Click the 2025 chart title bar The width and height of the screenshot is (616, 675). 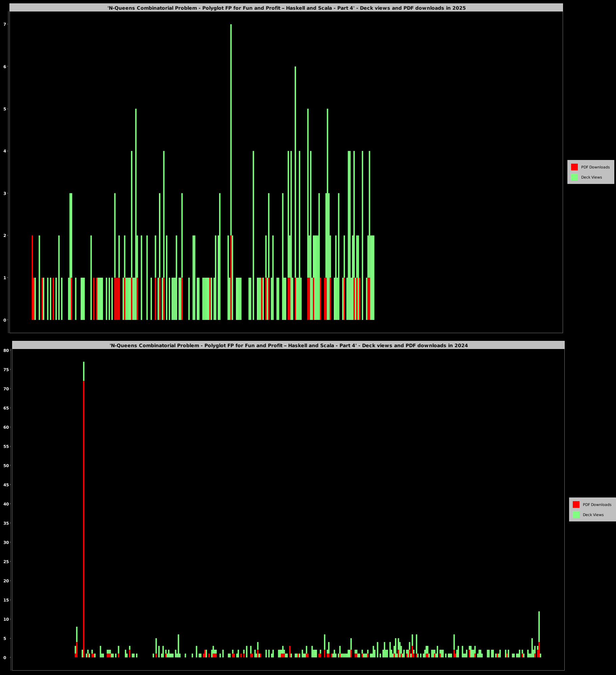pos(286,8)
